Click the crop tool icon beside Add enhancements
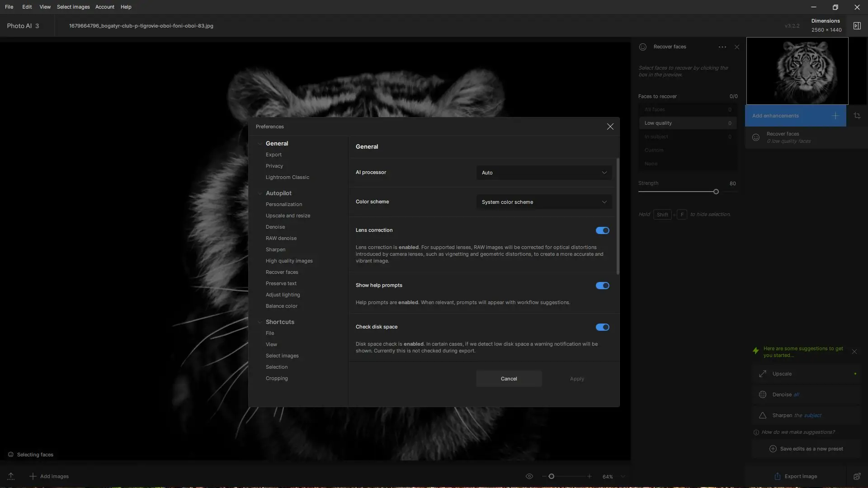The image size is (868, 488). point(857,116)
